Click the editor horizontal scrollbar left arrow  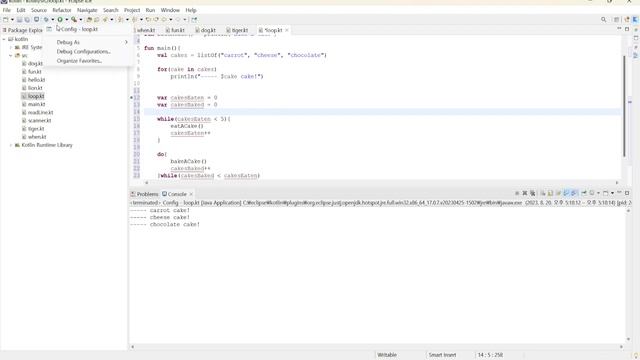pos(147,183)
